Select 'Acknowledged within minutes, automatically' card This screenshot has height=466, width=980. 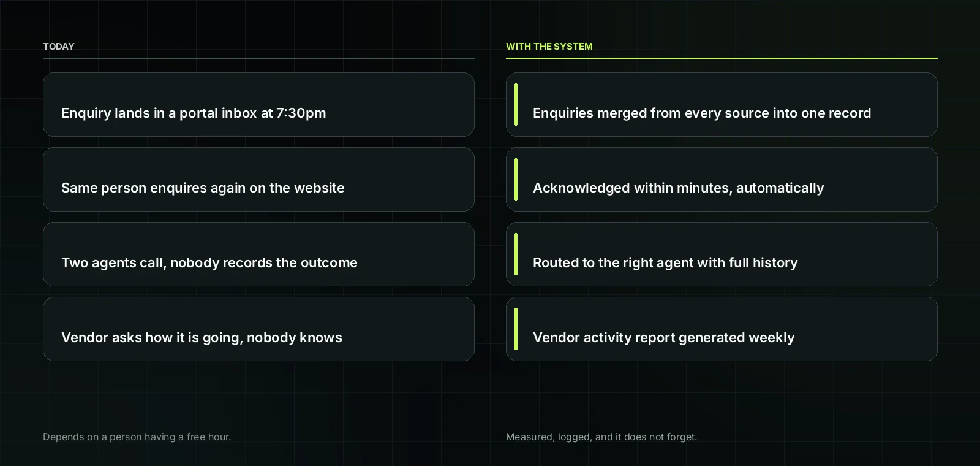click(x=722, y=180)
